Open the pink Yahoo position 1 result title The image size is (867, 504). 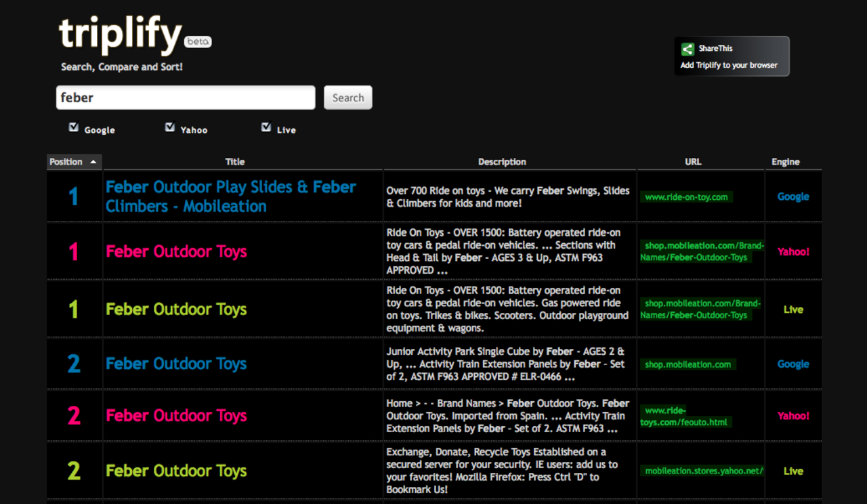pos(176,251)
